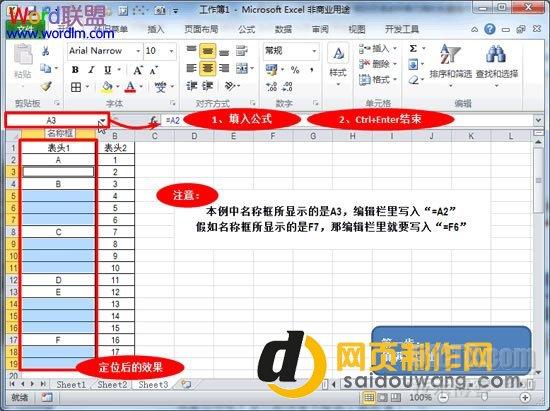550x411 pixels.
Task: Apply percent style format
Action: (x=295, y=70)
